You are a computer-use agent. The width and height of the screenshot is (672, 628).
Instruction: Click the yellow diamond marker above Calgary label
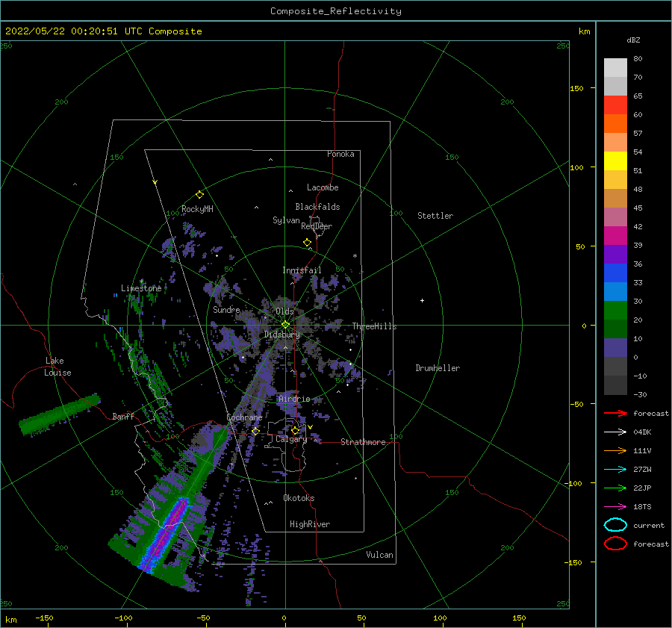point(295,430)
